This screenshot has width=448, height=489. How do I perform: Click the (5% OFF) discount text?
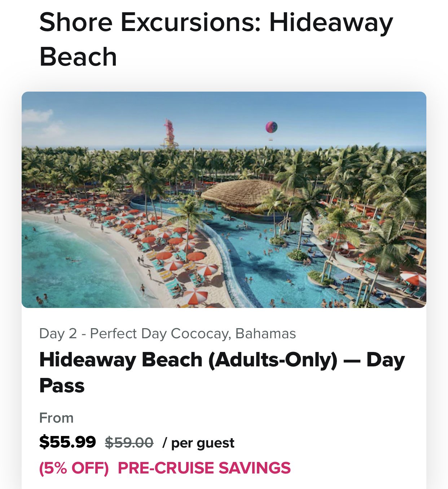(x=74, y=468)
